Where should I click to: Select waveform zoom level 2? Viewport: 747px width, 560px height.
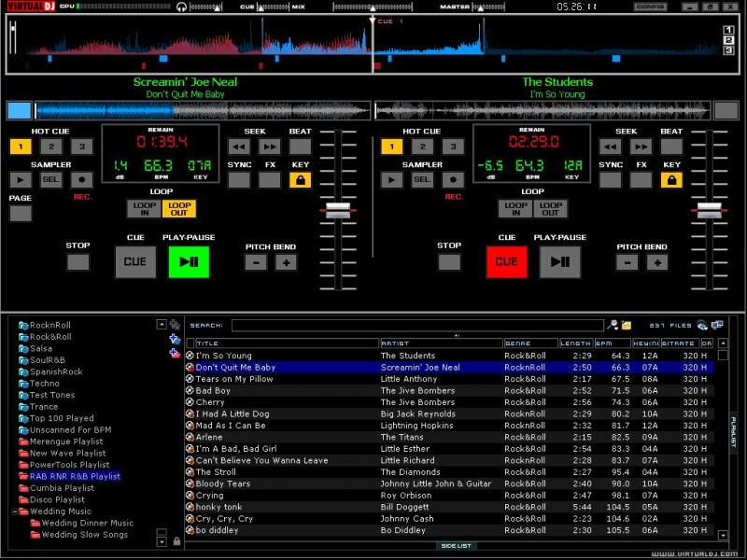pos(728,40)
